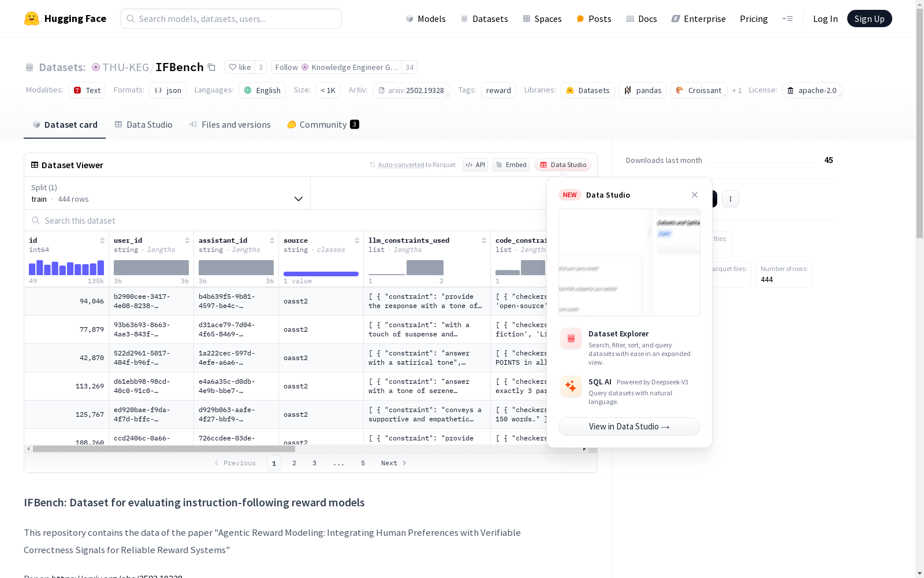
Task: Open the vertical three-dot more options menu
Action: coord(731,199)
